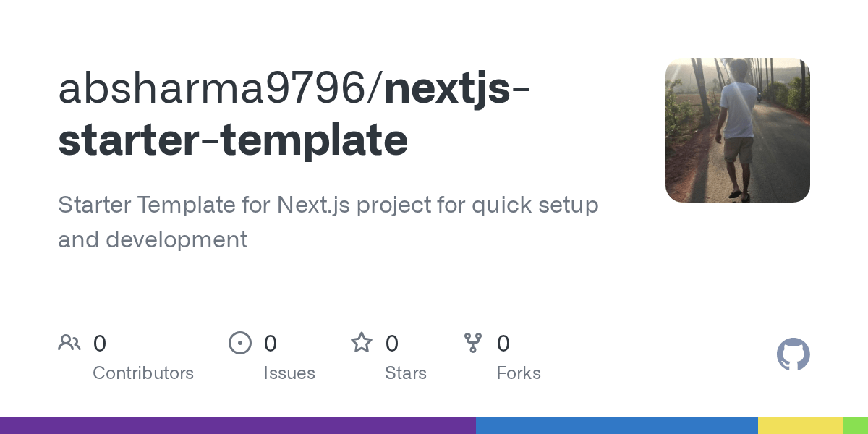Click the forks count number
The height and width of the screenshot is (434, 868).
(503, 343)
